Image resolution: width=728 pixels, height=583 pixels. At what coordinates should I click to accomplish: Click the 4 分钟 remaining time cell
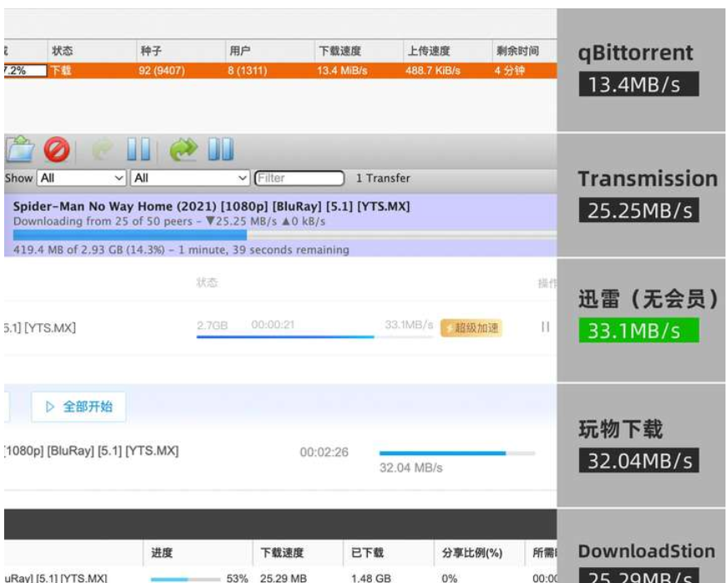(509, 70)
